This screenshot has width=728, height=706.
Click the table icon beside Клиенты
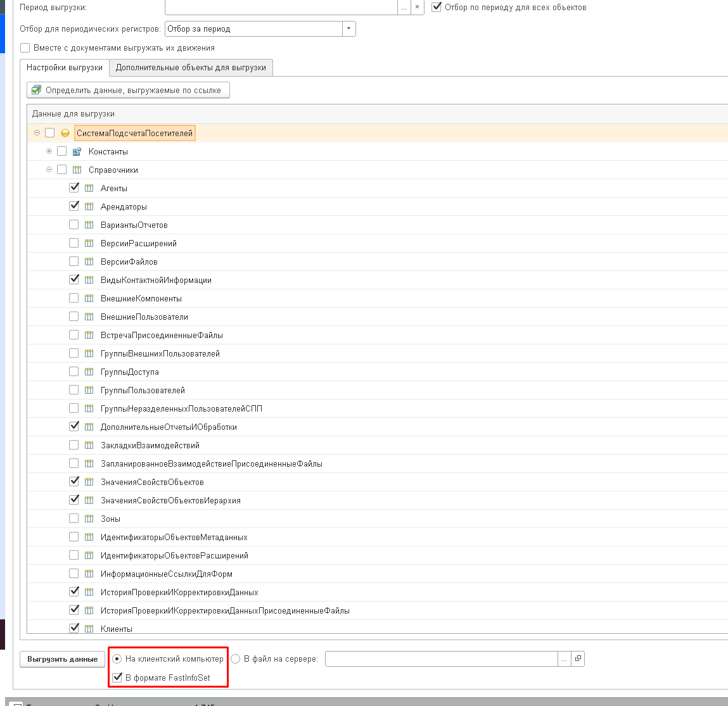point(89,629)
